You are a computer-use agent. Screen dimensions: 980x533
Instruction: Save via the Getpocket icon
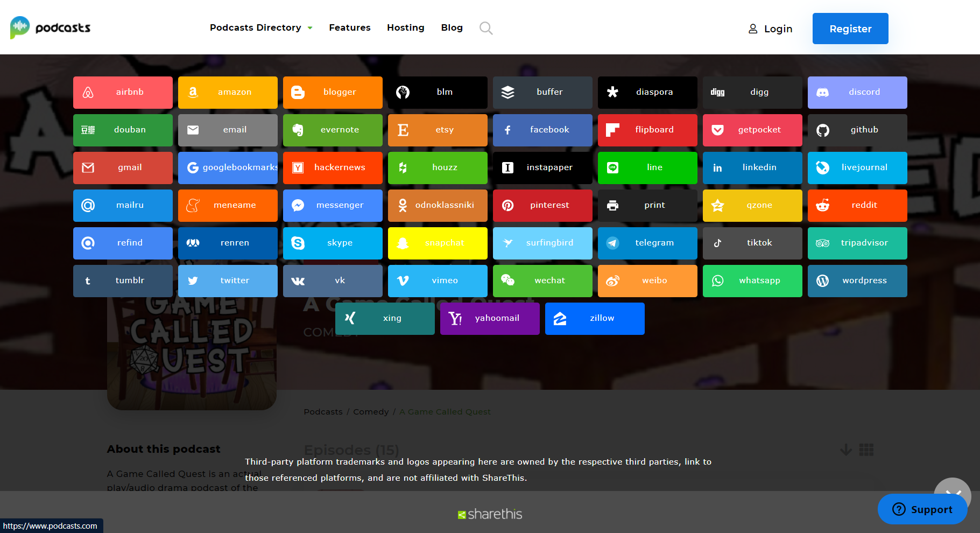pyautogui.click(x=718, y=130)
